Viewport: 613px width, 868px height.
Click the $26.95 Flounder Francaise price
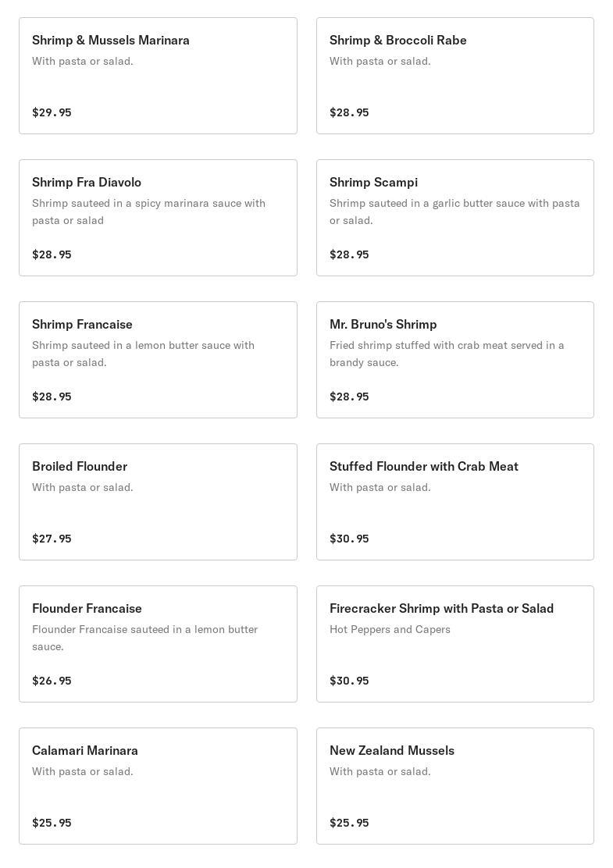tap(52, 681)
